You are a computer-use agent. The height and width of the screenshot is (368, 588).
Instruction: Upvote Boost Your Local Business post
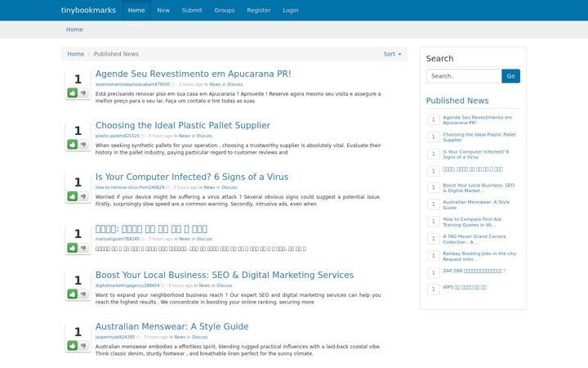(x=73, y=294)
